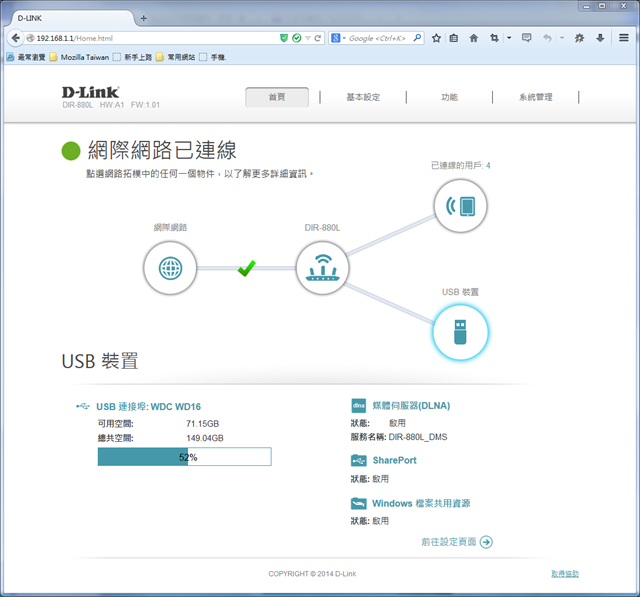Select the DIR-880L router icon
Screen dimensions: 640x597
(322, 268)
